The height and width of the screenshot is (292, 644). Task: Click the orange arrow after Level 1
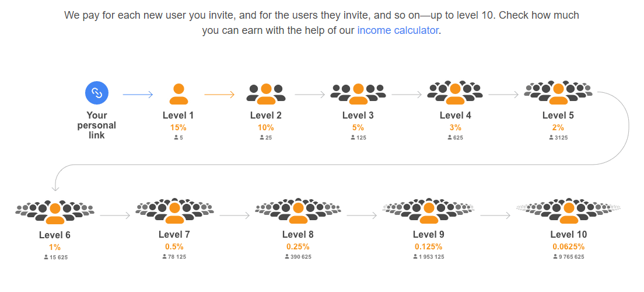(219, 95)
